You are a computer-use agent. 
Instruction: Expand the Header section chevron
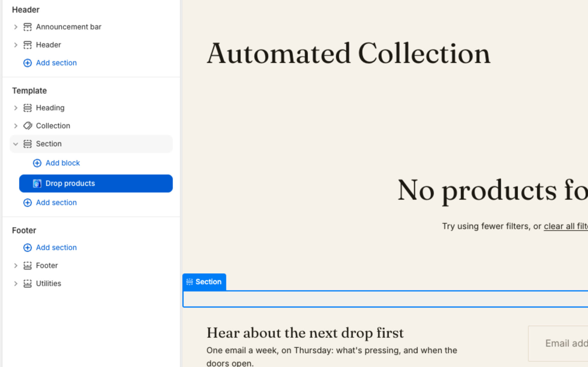(x=16, y=45)
